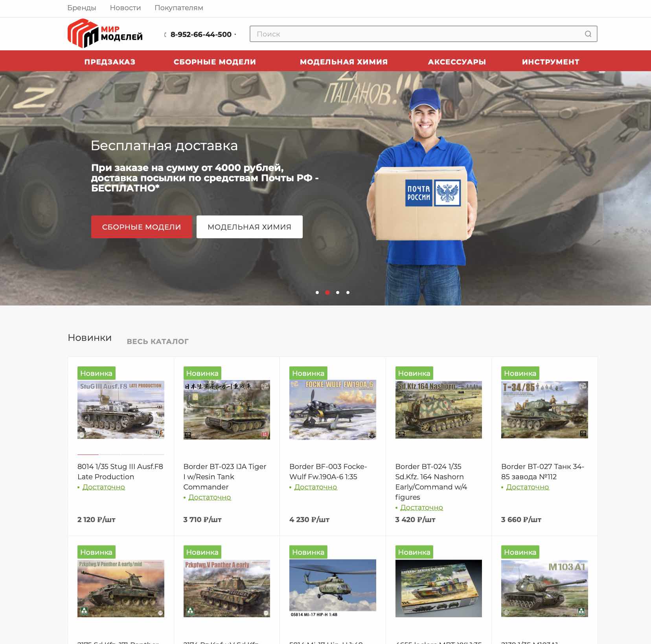
Task: Open the Бренды link in top bar
Action: [82, 8]
